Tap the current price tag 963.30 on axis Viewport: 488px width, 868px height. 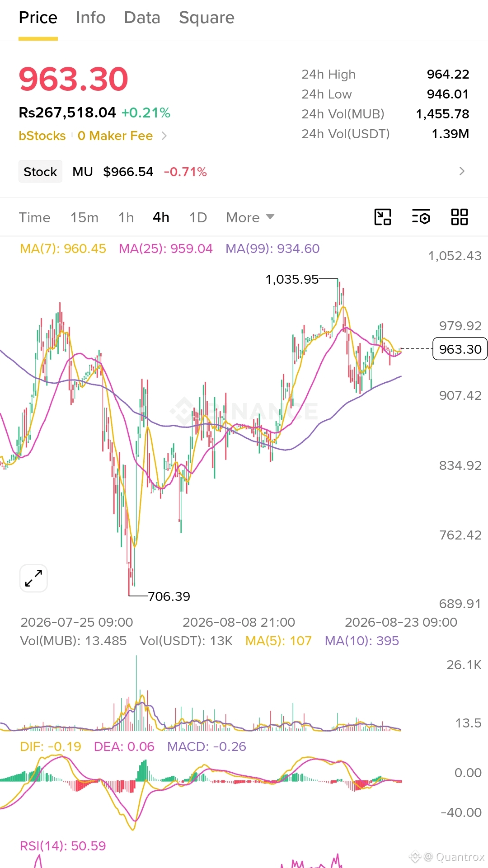460,349
